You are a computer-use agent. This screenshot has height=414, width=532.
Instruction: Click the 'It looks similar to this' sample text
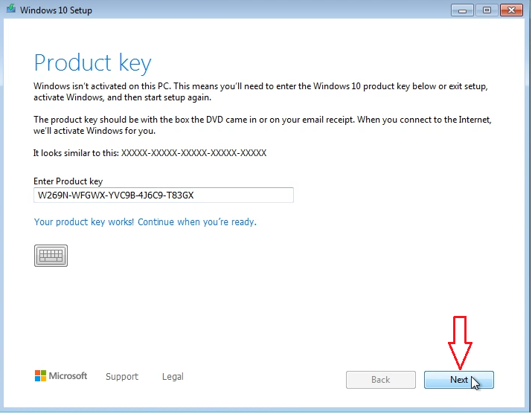click(150, 153)
